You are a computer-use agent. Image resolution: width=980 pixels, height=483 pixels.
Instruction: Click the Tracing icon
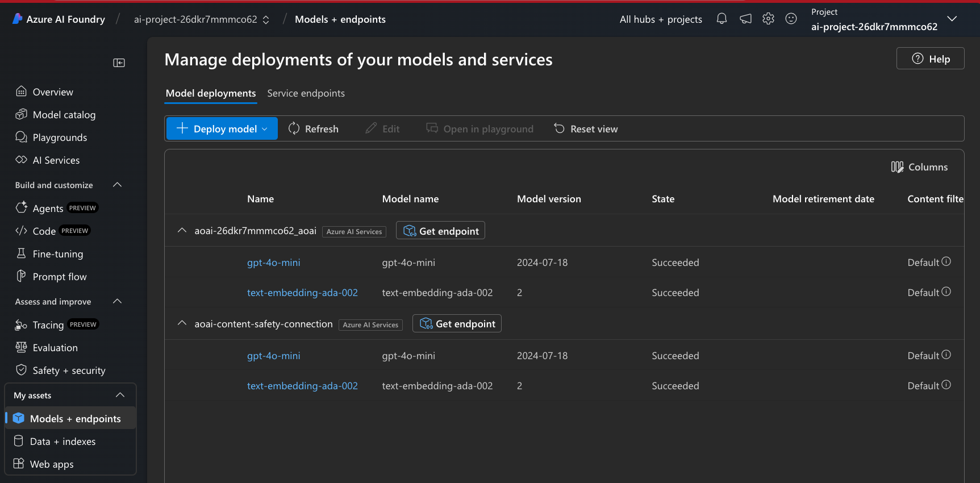point(21,324)
